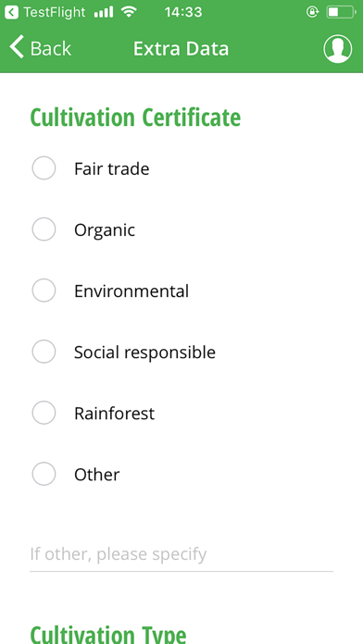363x644 pixels.
Task: Return to TestFlight via status bar icon
Action: click(11, 12)
